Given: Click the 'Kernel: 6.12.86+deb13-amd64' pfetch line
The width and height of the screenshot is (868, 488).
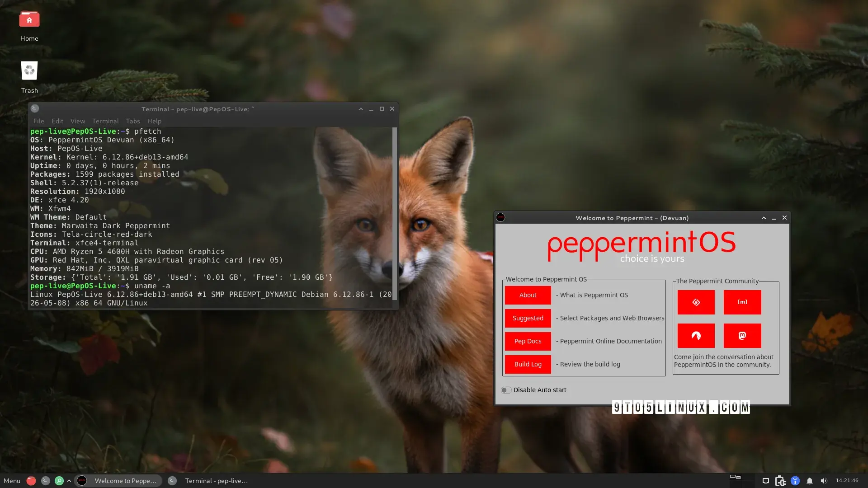Looking at the screenshot, I should [109, 157].
